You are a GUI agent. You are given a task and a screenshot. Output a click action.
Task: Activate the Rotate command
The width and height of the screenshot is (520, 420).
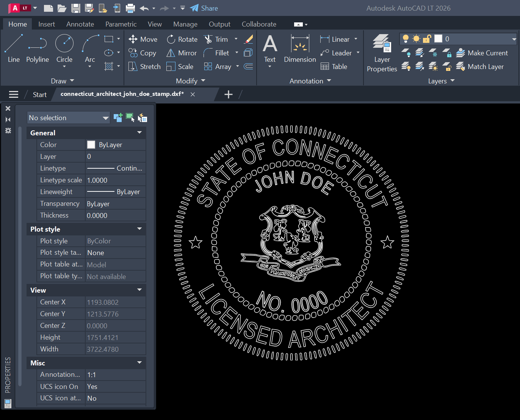tap(182, 39)
